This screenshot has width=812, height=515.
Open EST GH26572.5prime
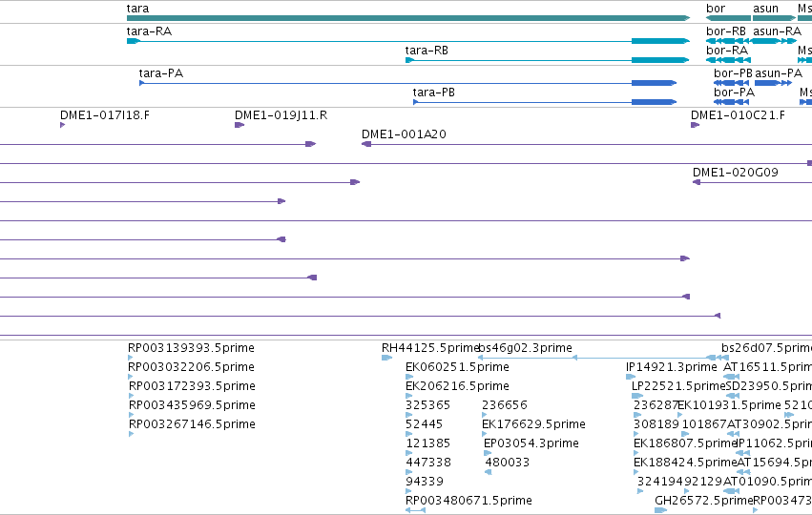(x=704, y=501)
